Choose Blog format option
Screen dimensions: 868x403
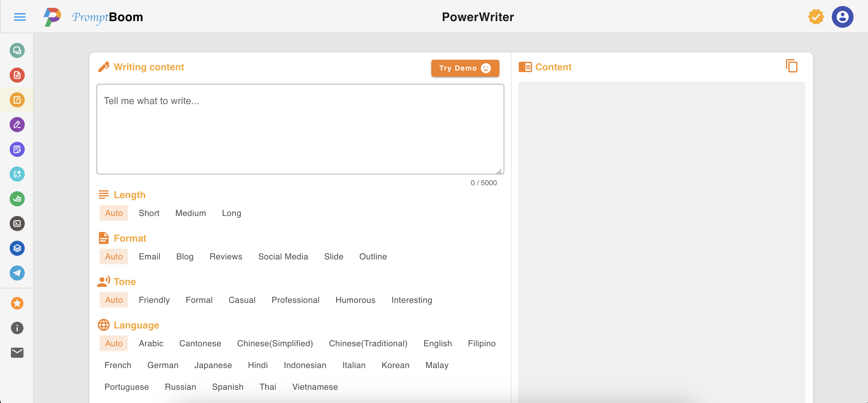click(185, 257)
